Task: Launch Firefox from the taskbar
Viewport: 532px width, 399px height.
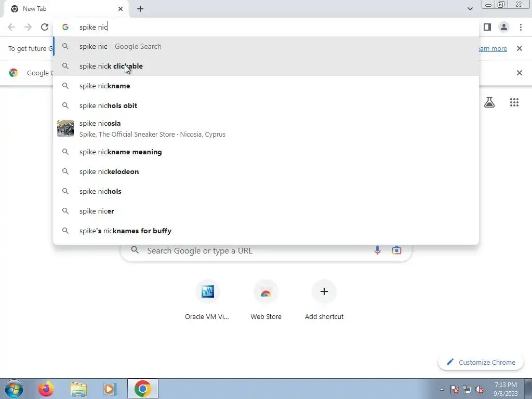Action: point(46,389)
